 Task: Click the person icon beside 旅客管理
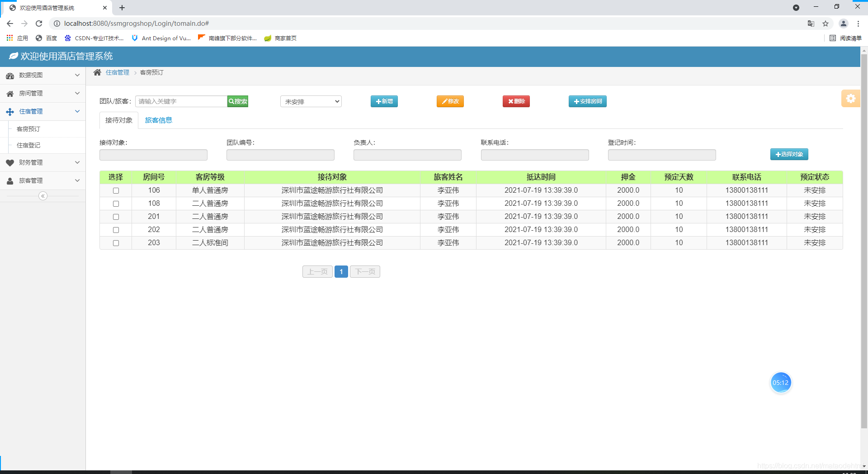[x=10, y=181]
